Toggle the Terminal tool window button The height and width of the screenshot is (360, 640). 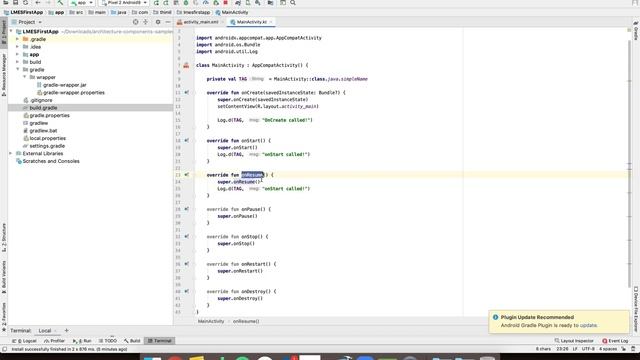(x=160, y=341)
